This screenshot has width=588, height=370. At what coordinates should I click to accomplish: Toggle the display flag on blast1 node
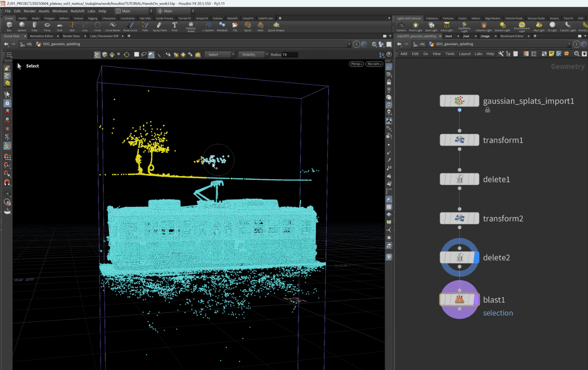pos(476,300)
